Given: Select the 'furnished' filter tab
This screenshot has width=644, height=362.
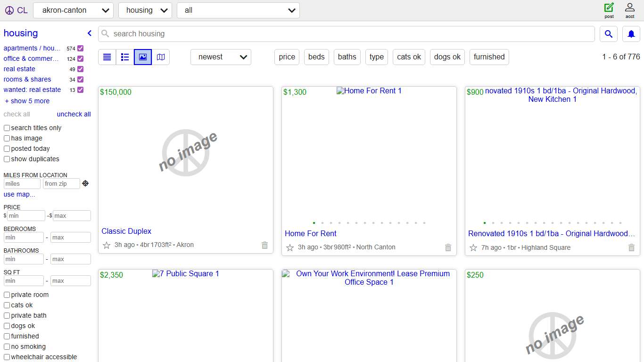Looking at the screenshot, I should [x=489, y=57].
